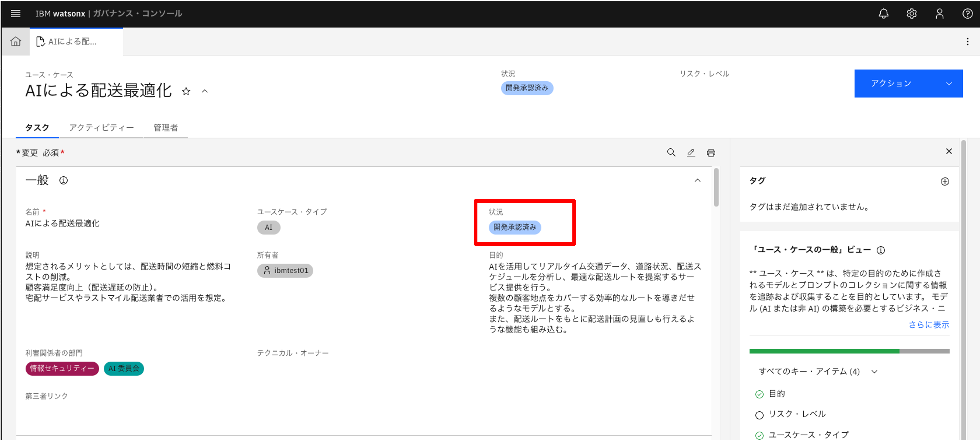Add a tag with plus icon
The image size is (980, 440).
pyautogui.click(x=945, y=182)
